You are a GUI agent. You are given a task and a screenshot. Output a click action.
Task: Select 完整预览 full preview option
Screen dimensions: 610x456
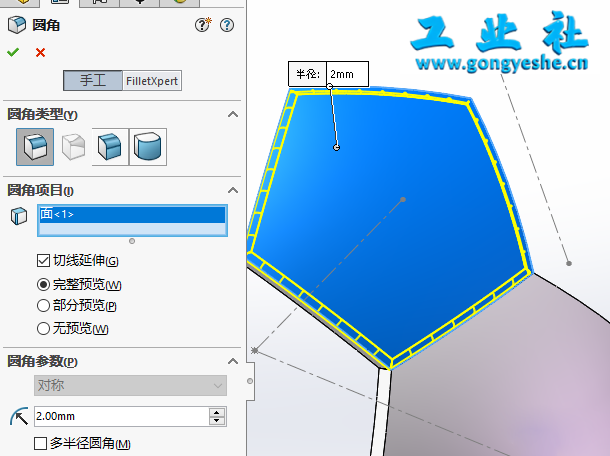(x=43, y=284)
